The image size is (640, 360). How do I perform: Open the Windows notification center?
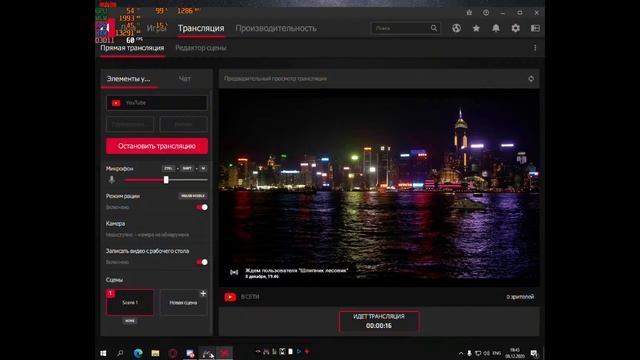(534, 353)
